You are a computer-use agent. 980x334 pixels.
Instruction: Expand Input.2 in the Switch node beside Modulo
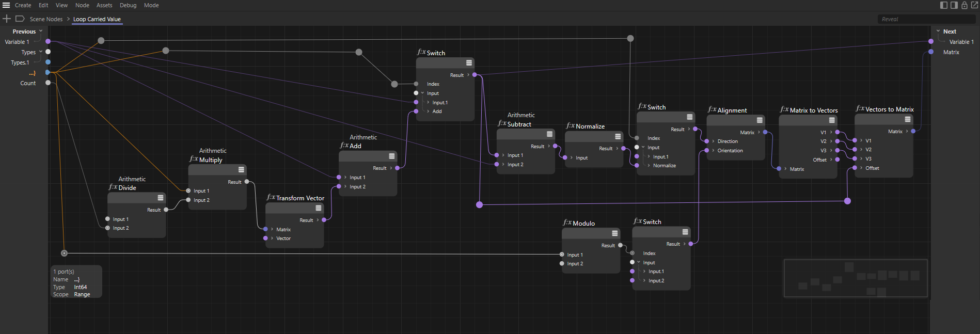[x=644, y=280]
